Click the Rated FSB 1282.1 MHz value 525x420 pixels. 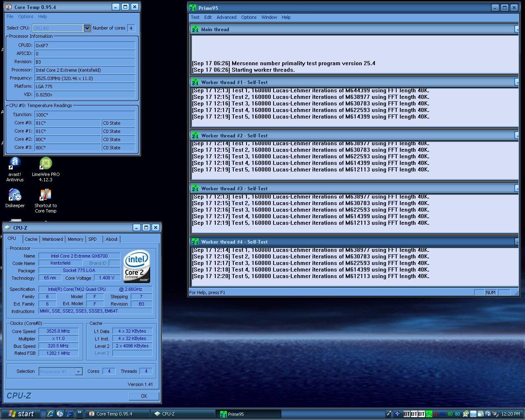58,353
